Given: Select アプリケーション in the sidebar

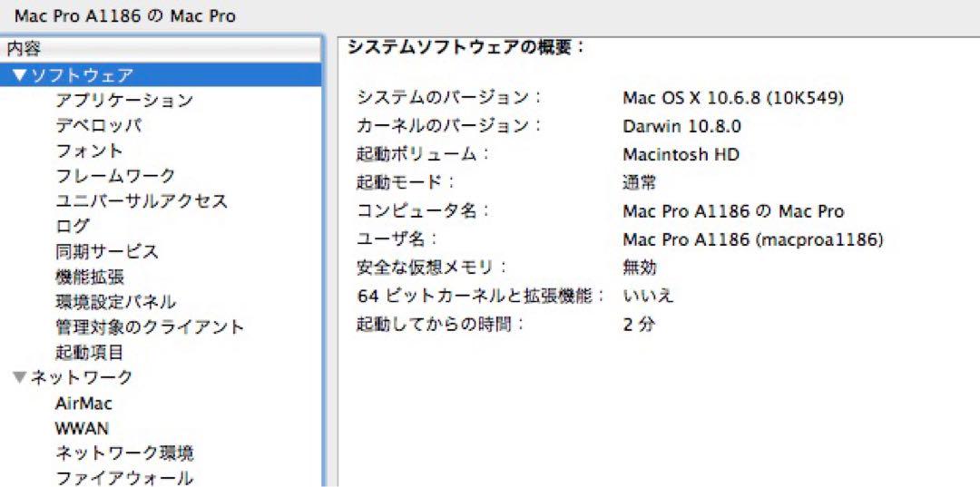Looking at the screenshot, I should [x=124, y=101].
